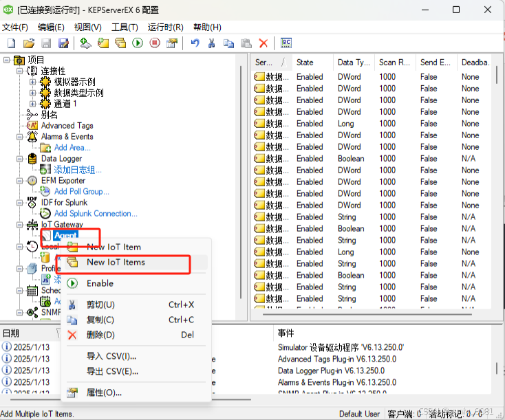Choose 导出 CSV(E)... in context menu
Screen dimensions: 505x420
[136, 371]
